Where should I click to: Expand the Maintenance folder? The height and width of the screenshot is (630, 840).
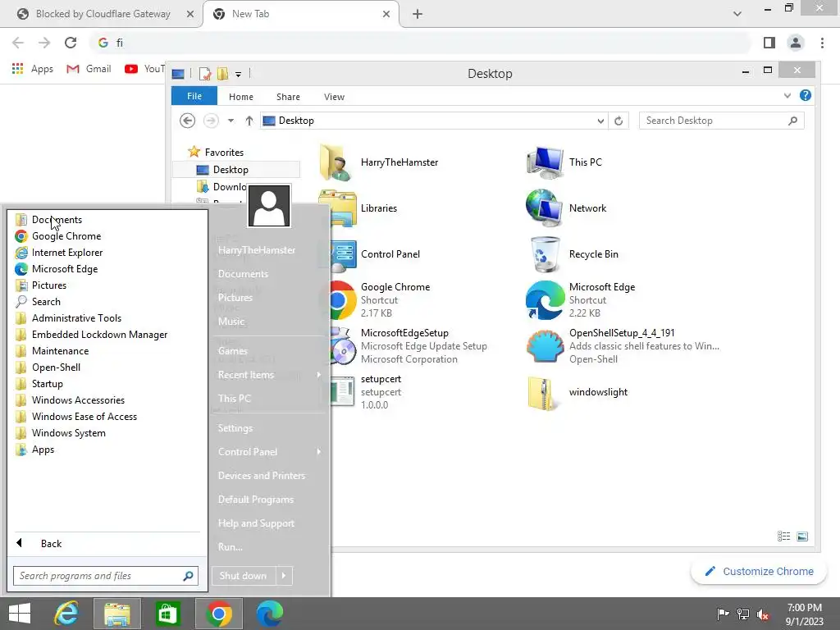(x=60, y=351)
